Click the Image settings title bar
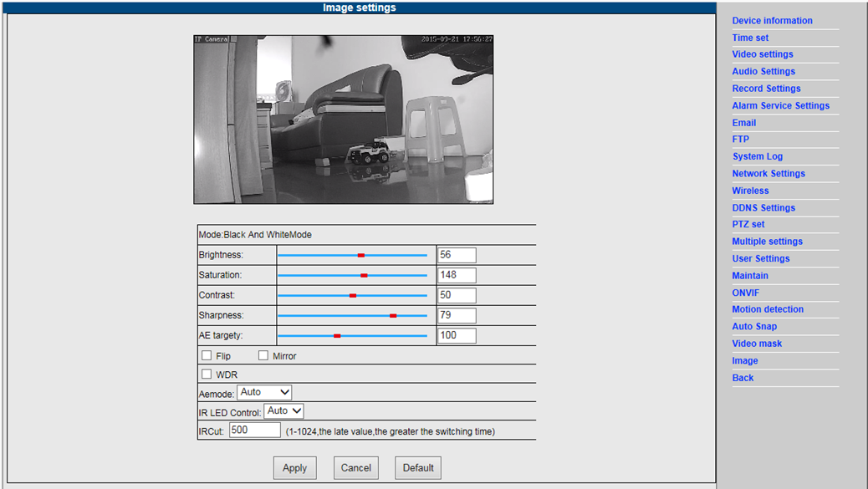Viewport: 868px width, 489px height. pyautogui.click(x=360, y=8)
